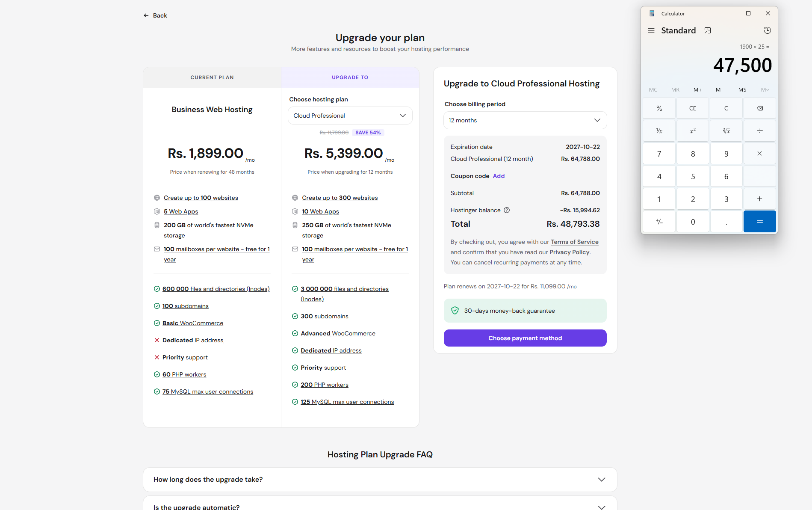Click the 7 key in Calculator

659,154
